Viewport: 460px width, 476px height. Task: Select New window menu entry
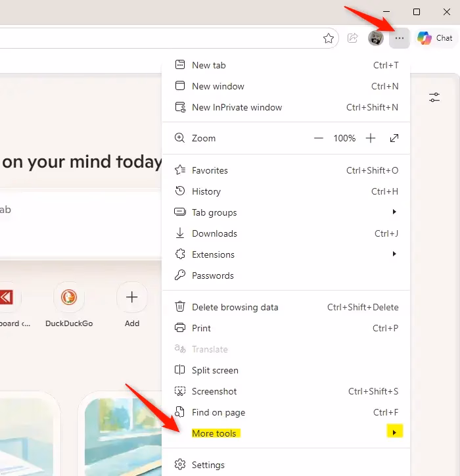click(286, 86)
